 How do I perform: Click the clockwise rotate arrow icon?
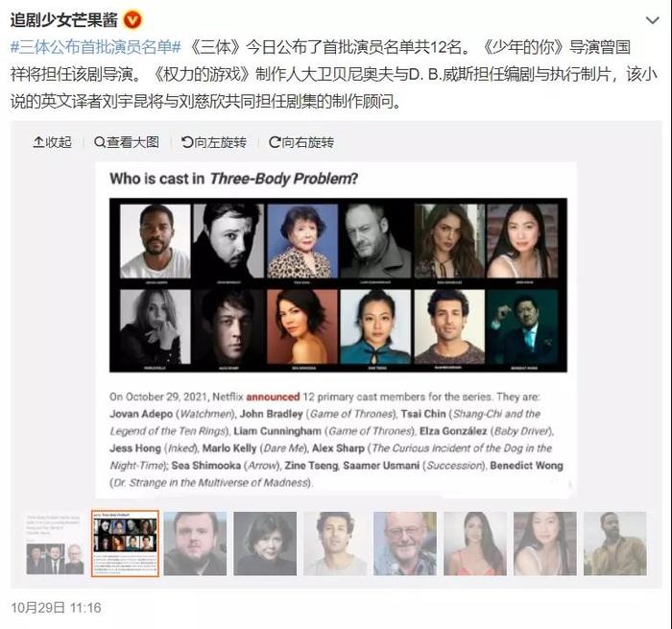point(275,142)
